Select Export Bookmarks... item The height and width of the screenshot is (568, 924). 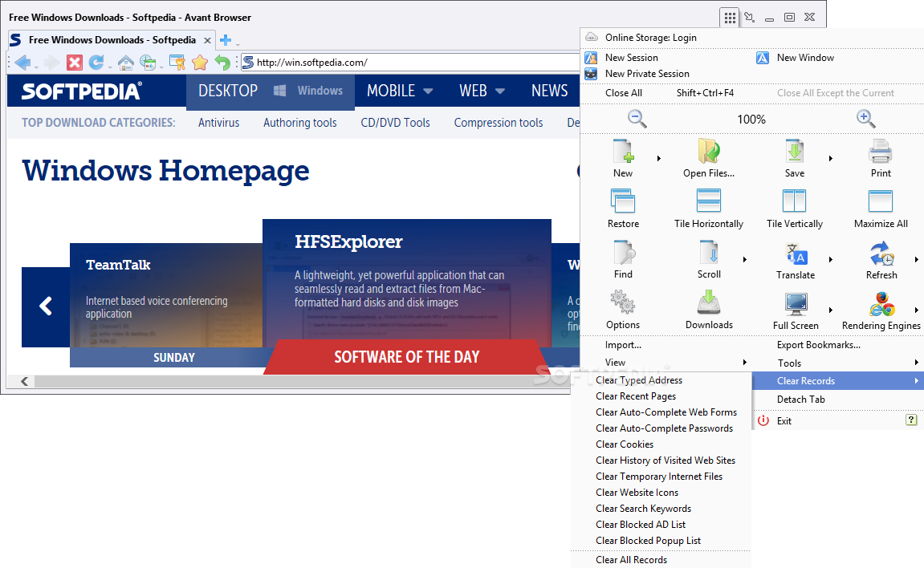[x=819, y=345]
